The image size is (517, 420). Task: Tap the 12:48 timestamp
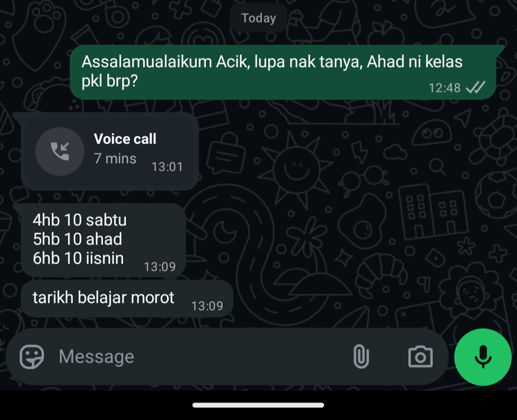444,88
